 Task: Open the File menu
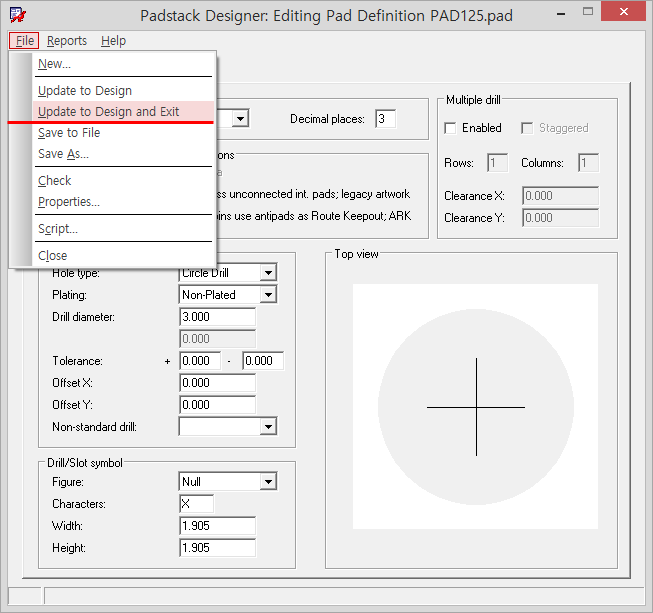25,41
